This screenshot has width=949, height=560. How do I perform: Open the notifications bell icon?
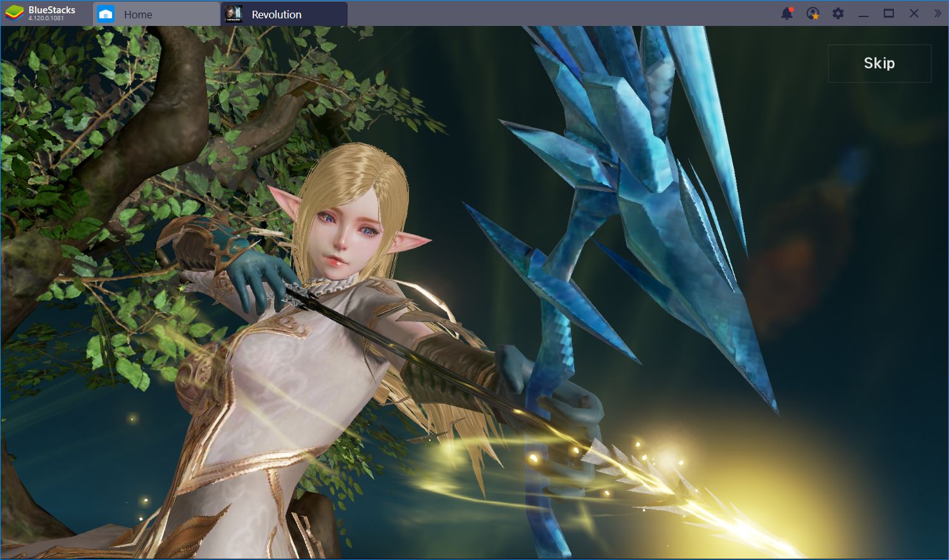787,13
